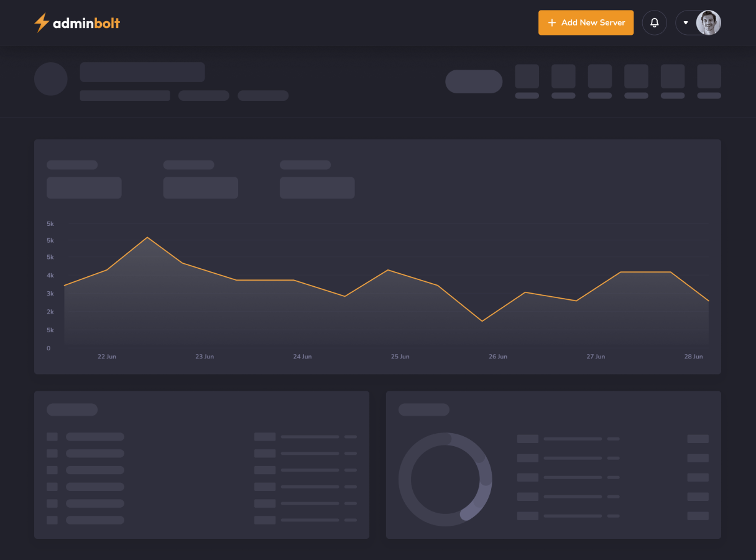The width and height of the screenshot is (756, 560).
Task: Click the round avatar placeholder on the left
Action: (51, 78)
